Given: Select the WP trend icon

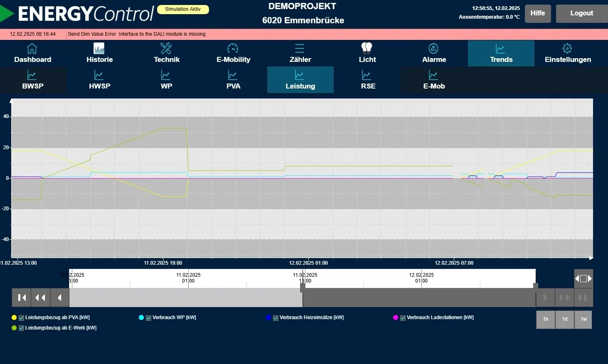Looking at the screenshot, I should [x=166, y=75].
